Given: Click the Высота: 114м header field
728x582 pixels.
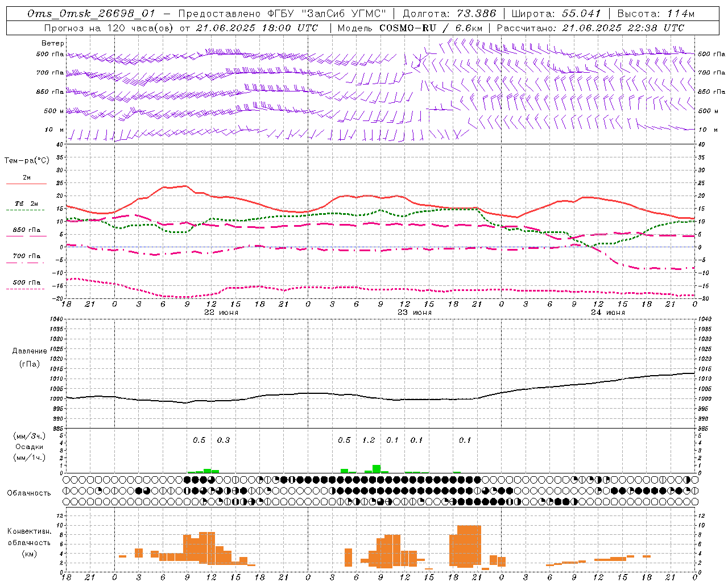Looking at the screenshot, I should click(656, 14).
